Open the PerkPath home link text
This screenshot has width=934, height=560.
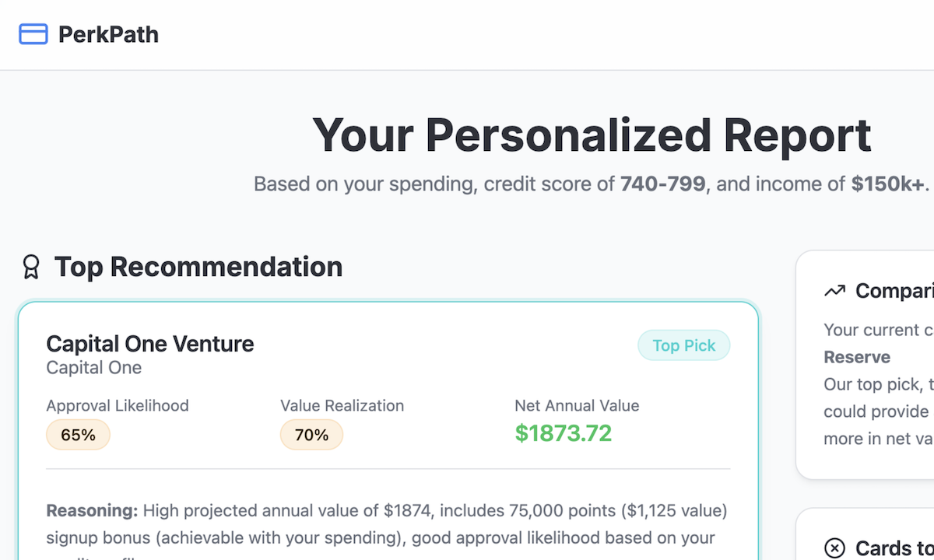[108, 34]
